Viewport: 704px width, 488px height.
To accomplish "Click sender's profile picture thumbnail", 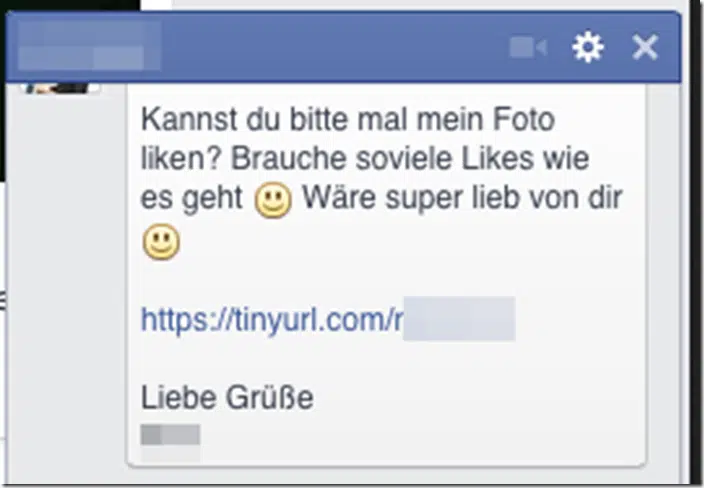I will (59, 88).
